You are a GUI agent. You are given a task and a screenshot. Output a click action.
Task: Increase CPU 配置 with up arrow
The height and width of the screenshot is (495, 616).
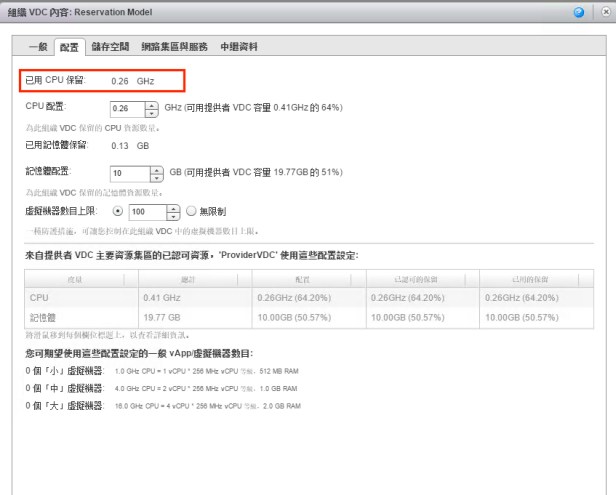pos(152,105)
